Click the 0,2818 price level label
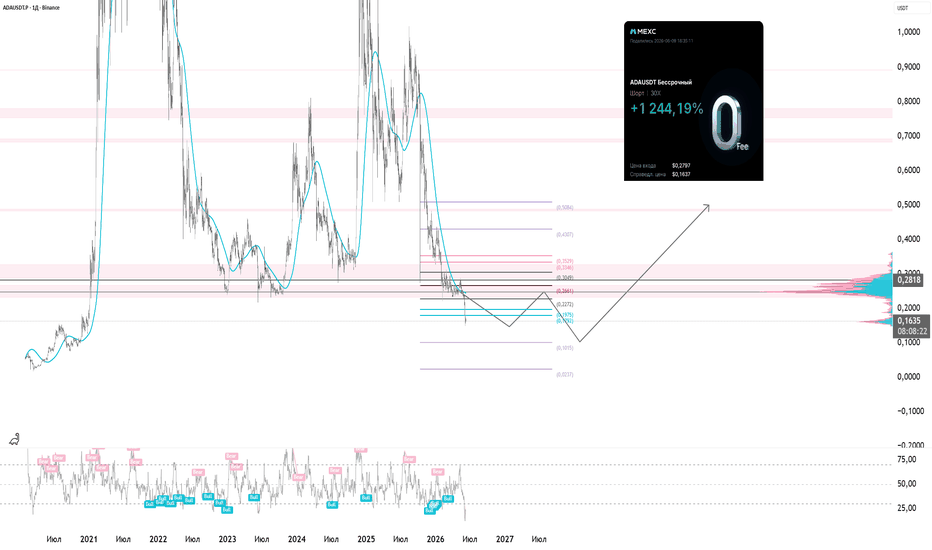 tap(909, 280)
